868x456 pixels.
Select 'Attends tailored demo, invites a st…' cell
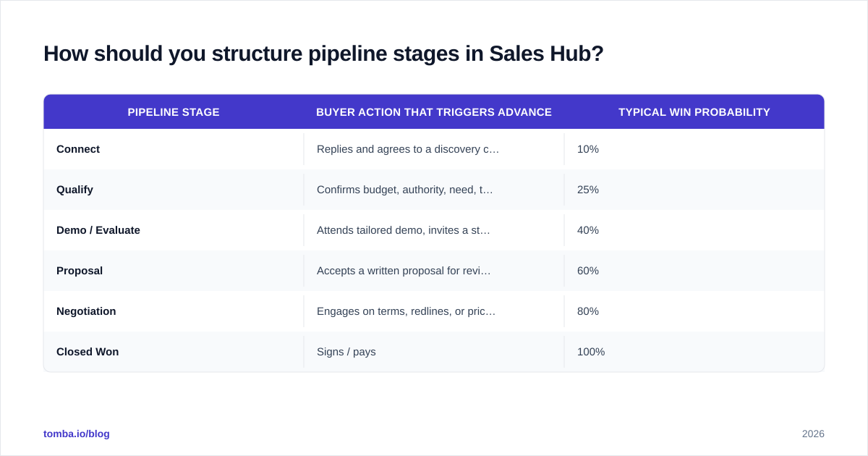pos(434,230)
